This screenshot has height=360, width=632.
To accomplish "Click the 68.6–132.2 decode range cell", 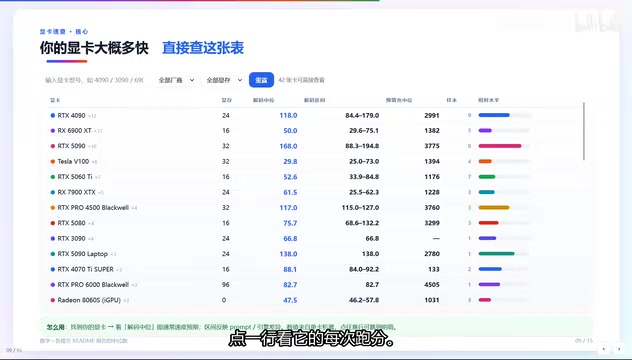I will coord(362,223).
